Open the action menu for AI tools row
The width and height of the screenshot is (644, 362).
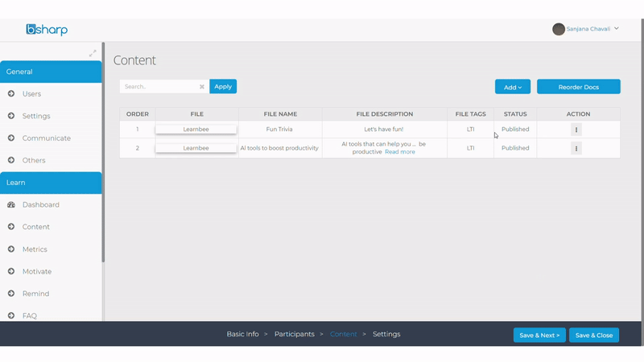(x=576, y=149)
